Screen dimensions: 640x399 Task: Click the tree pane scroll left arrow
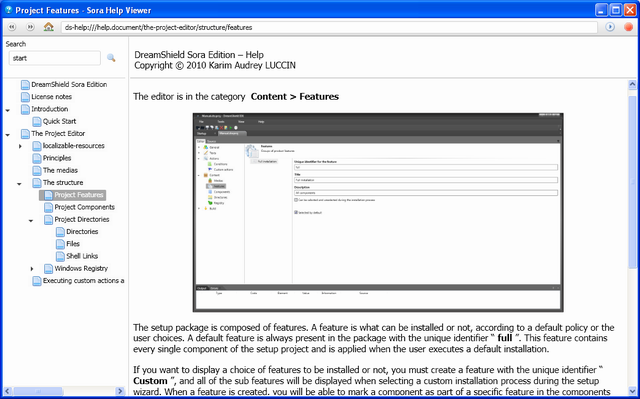click(x=8, y=391)
